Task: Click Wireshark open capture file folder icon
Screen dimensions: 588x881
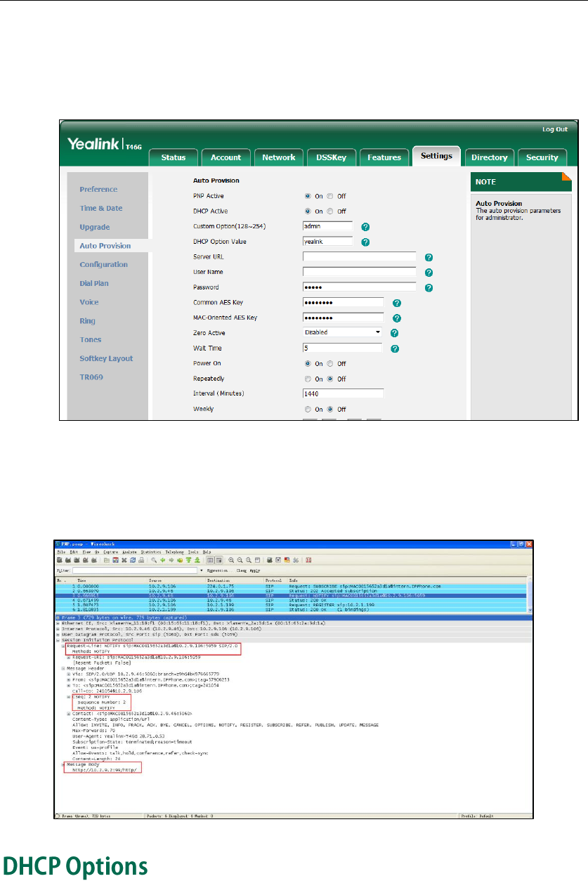Action: click(107, 560)
